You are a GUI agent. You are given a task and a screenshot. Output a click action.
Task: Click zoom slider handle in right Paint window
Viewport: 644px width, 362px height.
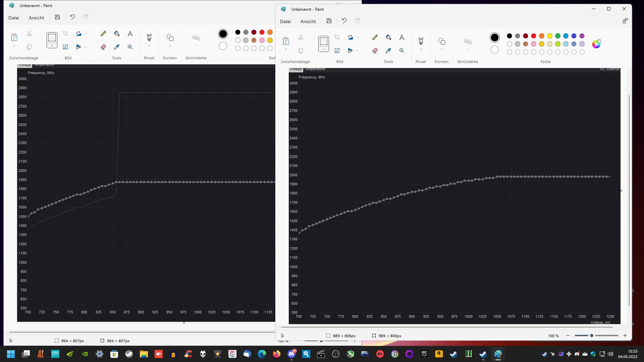(592, 336)
